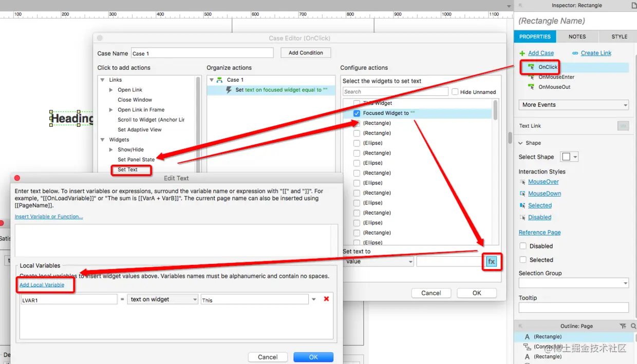Switch to the PROPERTIES tab
The width and height of the screenshot is (637, 364).
(x=535, y=36)
